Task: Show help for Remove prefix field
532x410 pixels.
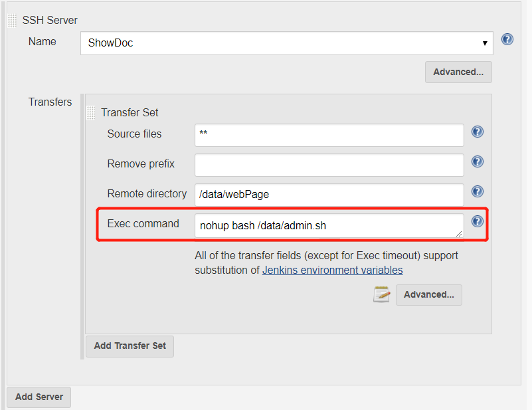Action: click(477, 161)
